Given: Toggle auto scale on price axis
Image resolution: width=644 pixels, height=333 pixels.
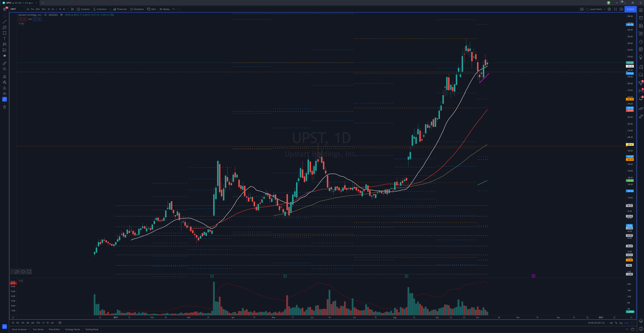Looking at the screenshot, I should pyautogui.click(x=627, y=323).
